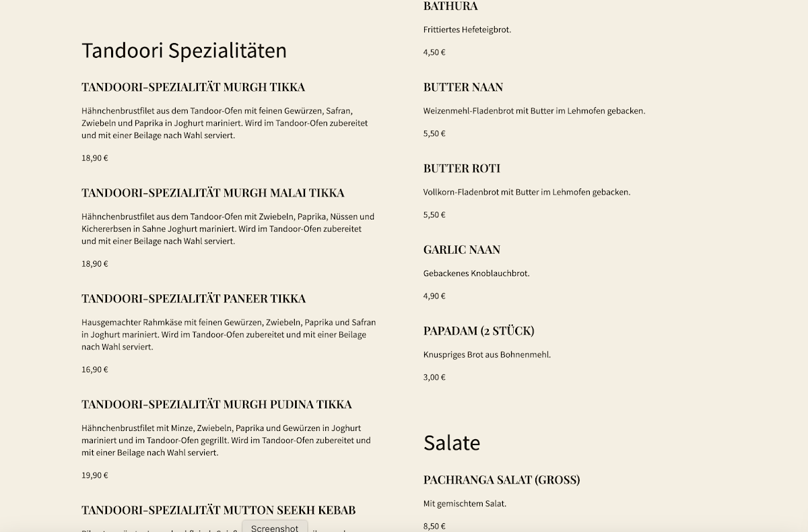
Task: Click the Mutton Seekh Kebab title
Action: pyautogui.click(x=219, y=510)
